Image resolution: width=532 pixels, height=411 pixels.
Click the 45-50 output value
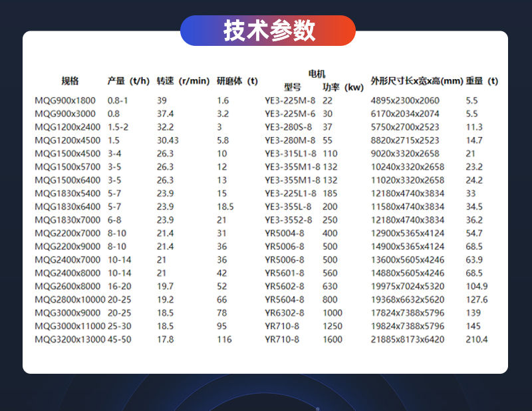click(119, 340)
